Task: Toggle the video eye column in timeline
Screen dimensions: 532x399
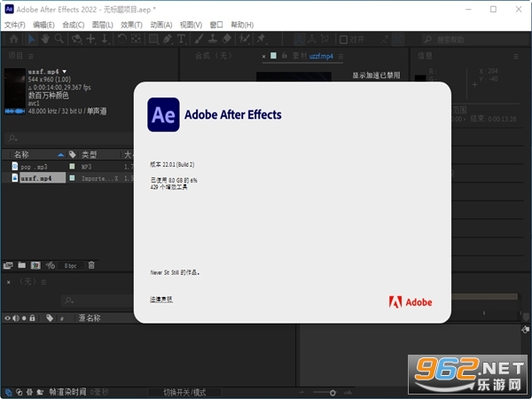Action: click(x=7, y=318)
